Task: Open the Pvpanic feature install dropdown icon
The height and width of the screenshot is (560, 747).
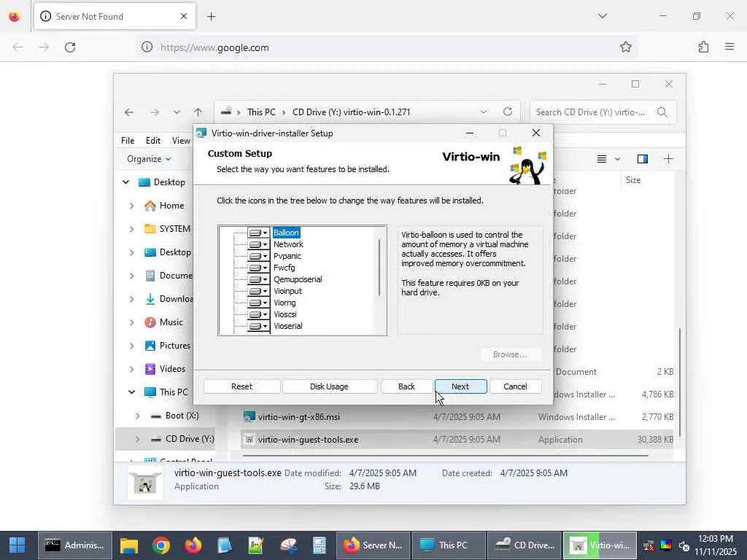Action: [258, 256]
